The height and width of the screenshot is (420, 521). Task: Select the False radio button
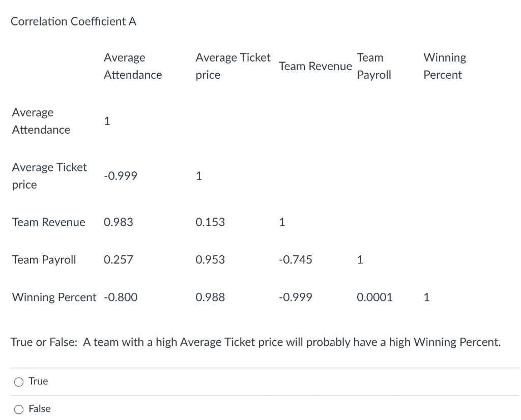click(19, 409)
